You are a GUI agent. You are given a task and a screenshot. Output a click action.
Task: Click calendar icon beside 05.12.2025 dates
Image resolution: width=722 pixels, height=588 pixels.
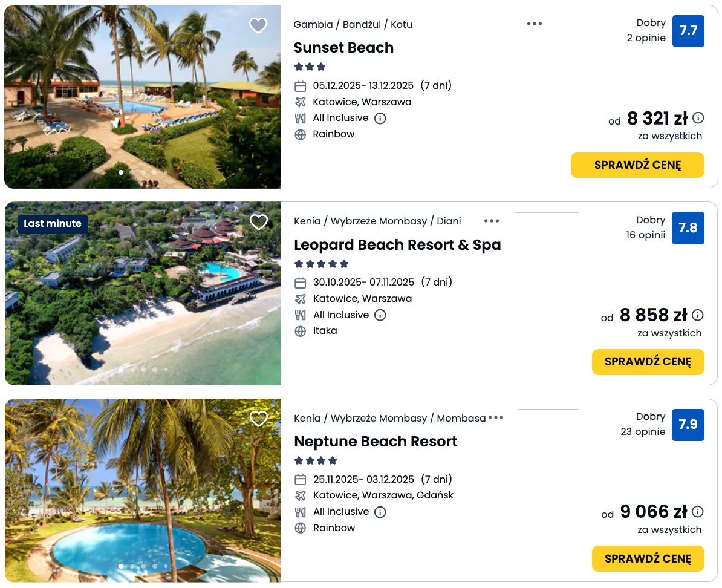[x=301, y=86]
